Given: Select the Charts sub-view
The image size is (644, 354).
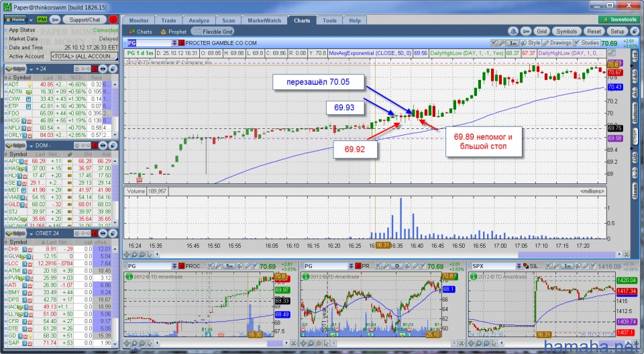Looking at the screenshot, I should (x=140, y=32).
